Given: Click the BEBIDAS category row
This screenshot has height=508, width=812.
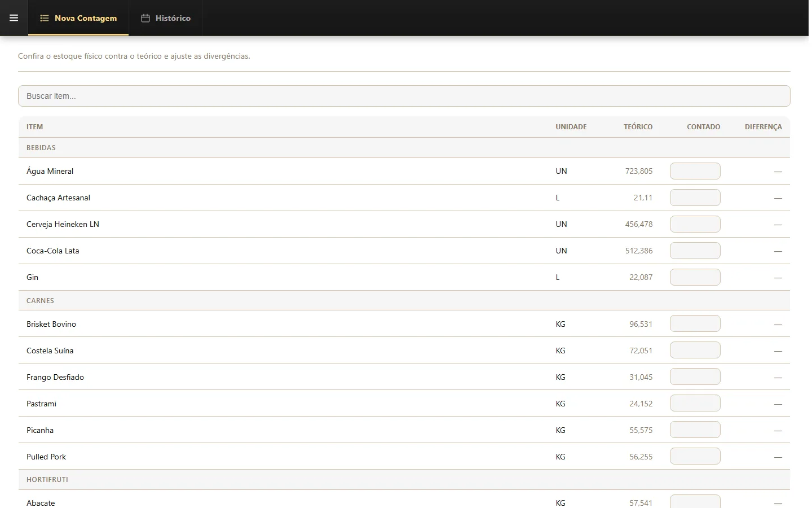Looking at the screenshot, I should 404,148.
